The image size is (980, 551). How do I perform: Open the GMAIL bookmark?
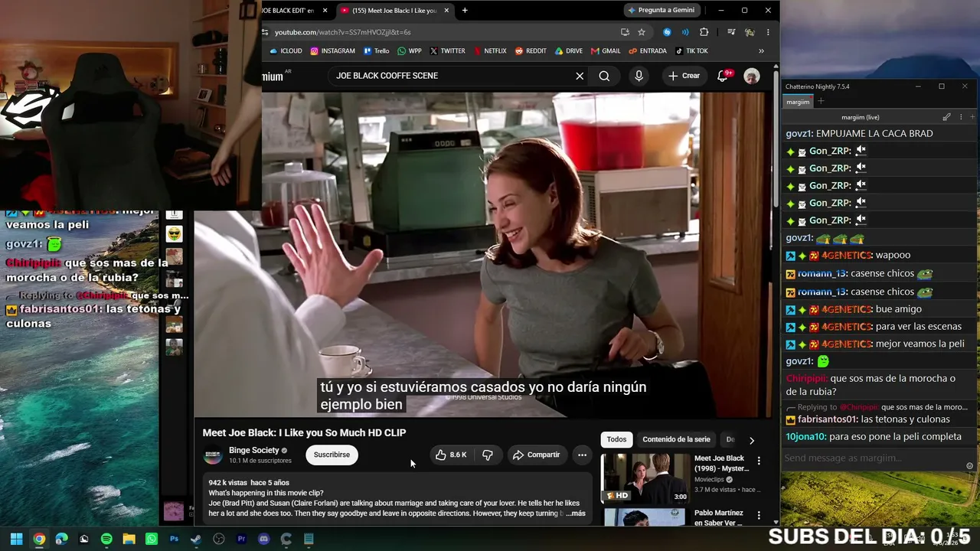pyautogui.click(x=606, y=51)
